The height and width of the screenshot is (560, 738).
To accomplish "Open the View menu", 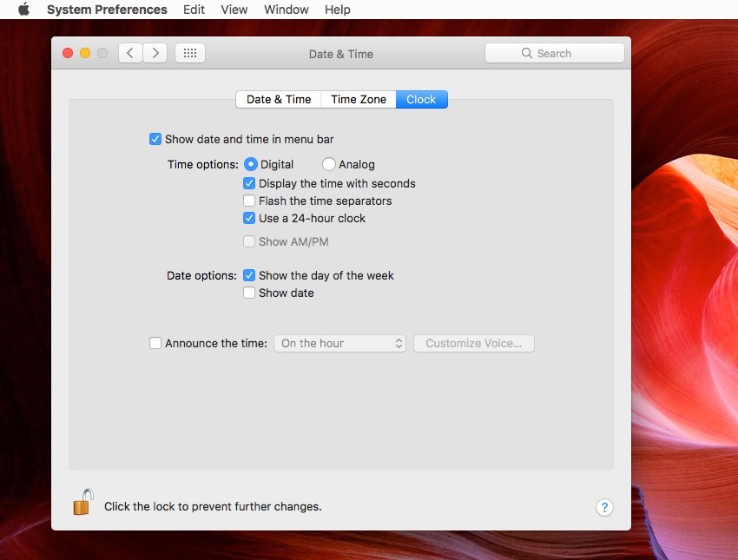I will click(x=234, y=10).
